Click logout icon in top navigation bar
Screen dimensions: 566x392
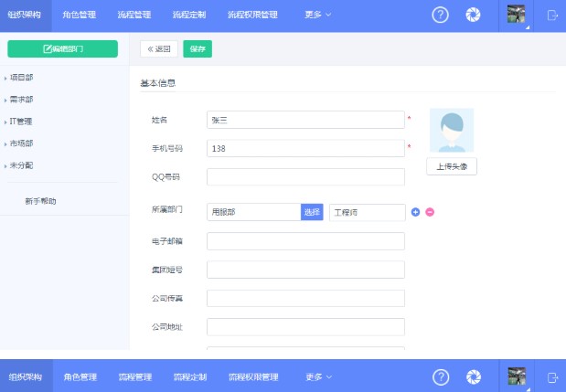pos(552,16)
